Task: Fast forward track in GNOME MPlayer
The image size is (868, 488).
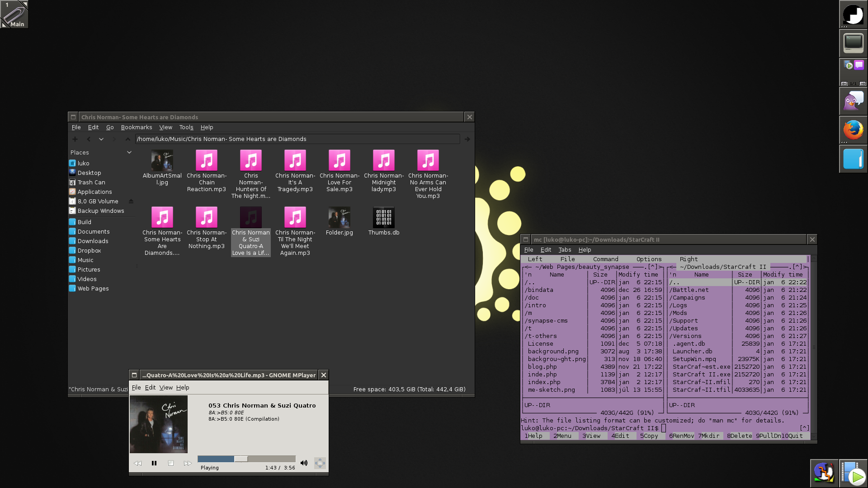Action: click(188, 463)
